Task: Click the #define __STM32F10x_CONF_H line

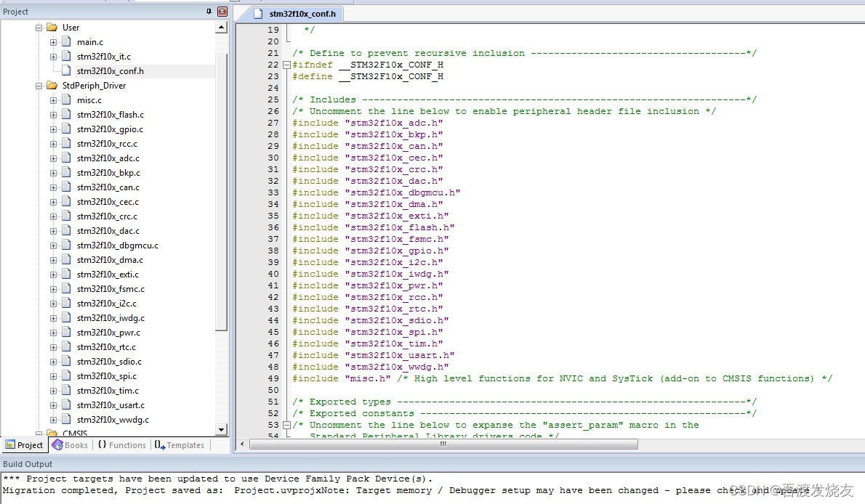Action: [367, 77]
